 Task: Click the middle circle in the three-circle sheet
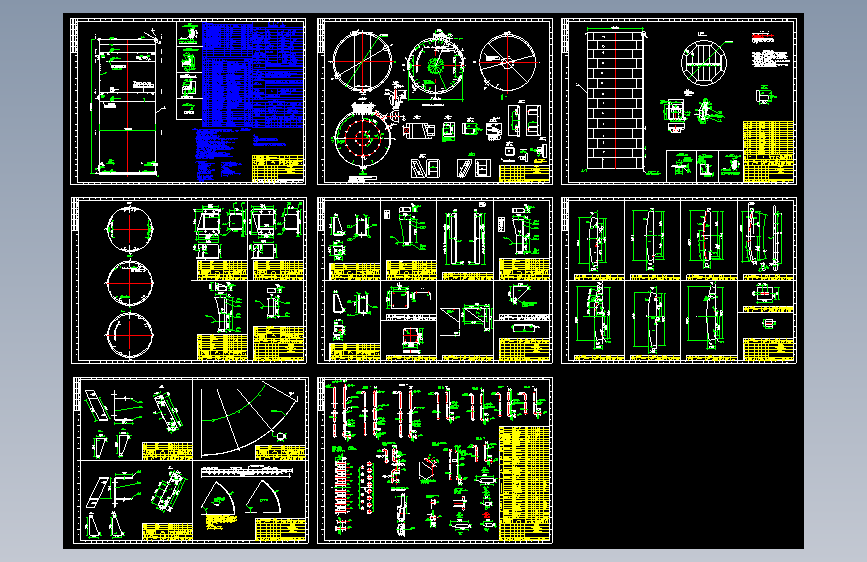click(129, 283)
